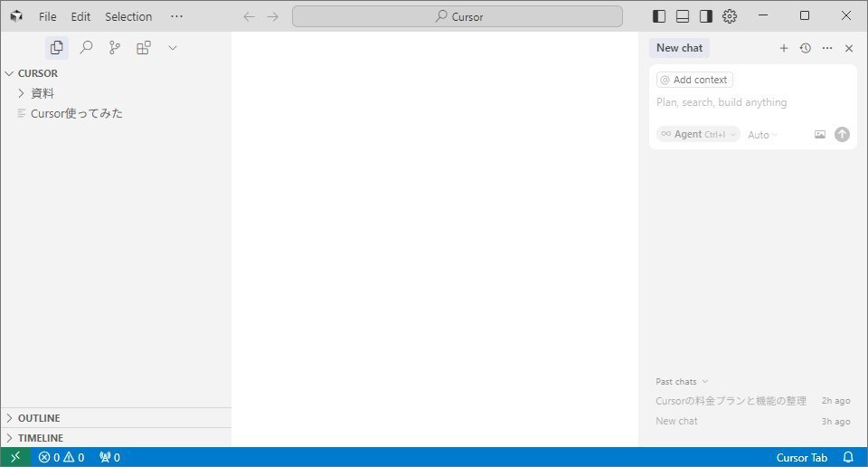Minimize the Cursor window
This screenshot has height=467, width=868.
pos(763,15)
